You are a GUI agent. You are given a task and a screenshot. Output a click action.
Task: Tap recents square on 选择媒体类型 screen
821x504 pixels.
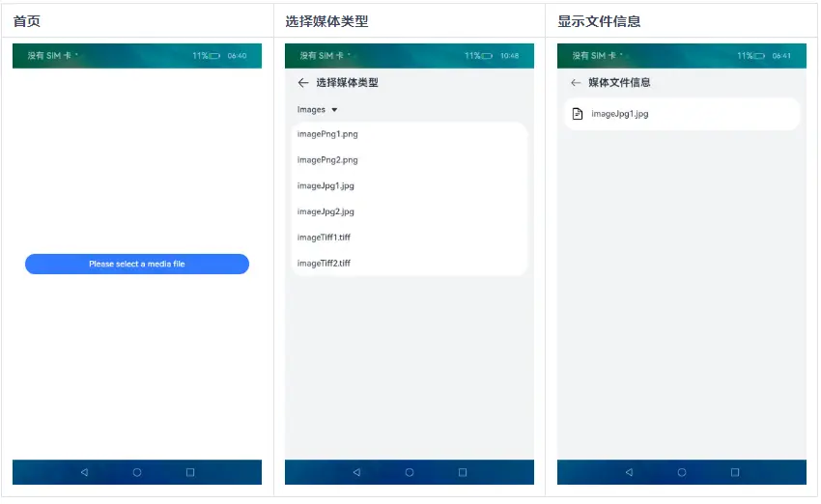point(463,472)
